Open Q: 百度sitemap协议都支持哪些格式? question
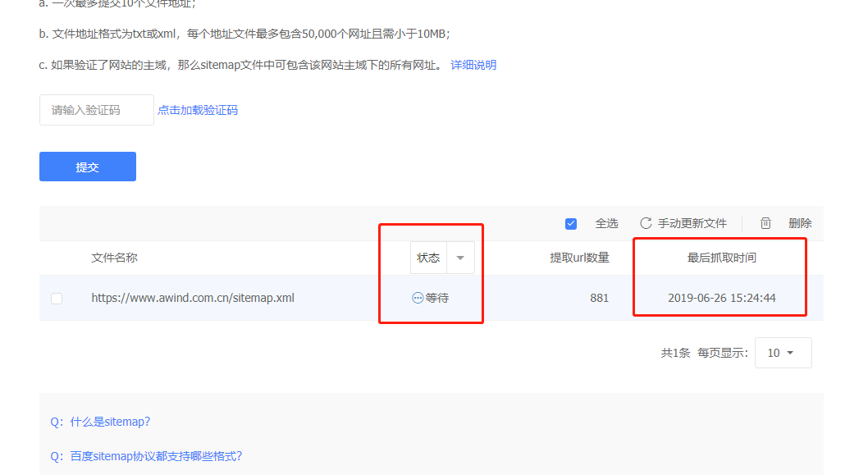 tap(146, 456)
